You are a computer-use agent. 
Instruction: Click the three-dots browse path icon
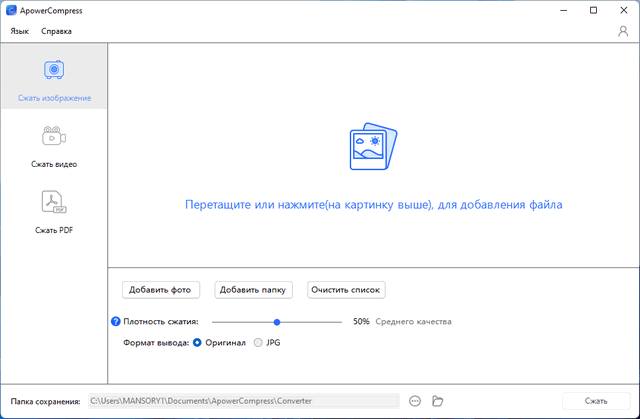[415, 401]
